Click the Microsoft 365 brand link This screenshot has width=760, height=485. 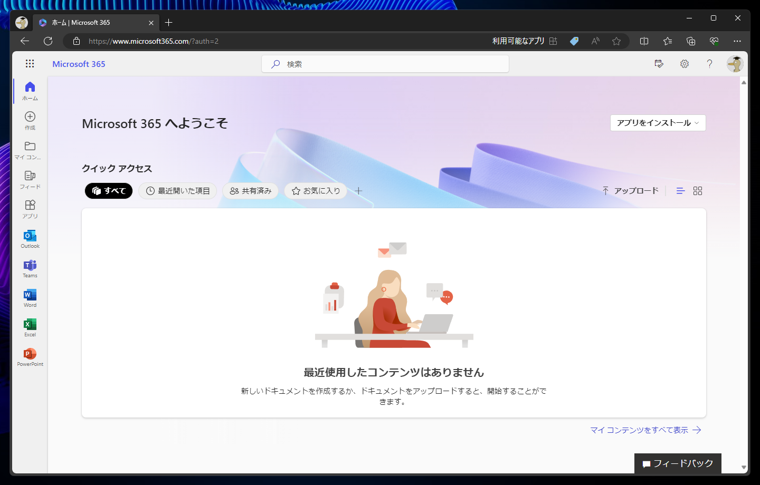79,64
